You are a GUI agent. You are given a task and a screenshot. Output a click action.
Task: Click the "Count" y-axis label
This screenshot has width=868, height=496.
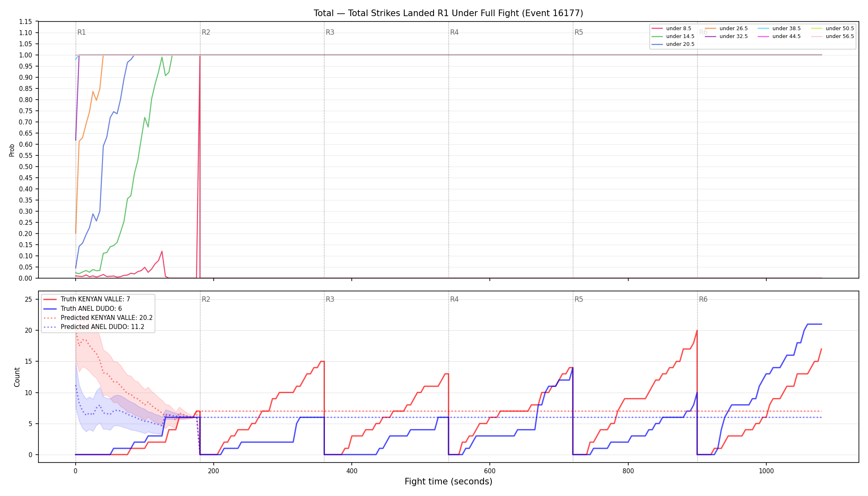17,377
